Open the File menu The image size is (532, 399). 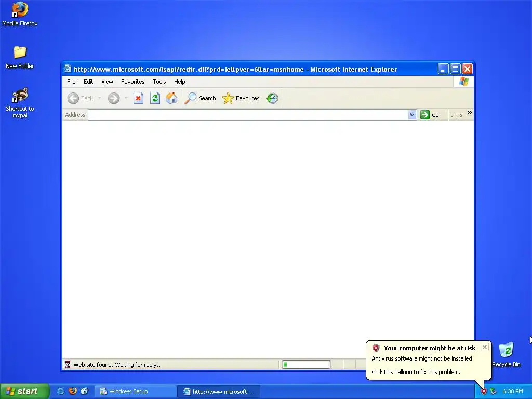(71, 82)
